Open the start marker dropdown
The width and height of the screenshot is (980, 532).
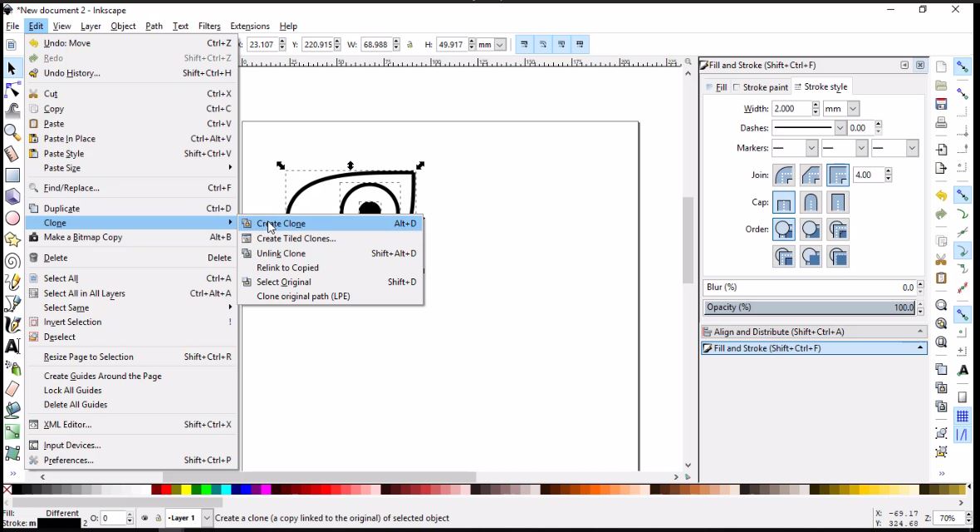point(811,148)
